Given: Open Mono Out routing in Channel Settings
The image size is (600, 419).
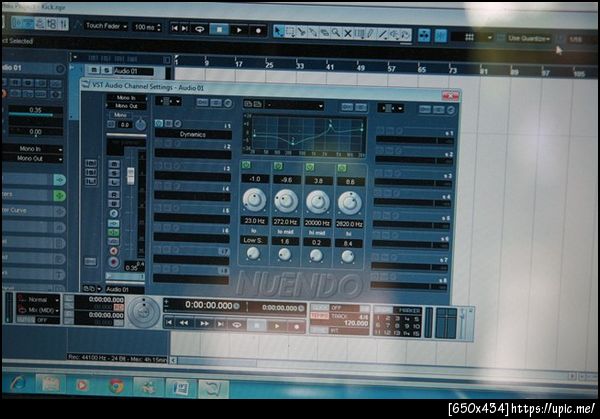Looking at the screenshot, I should tap(126, 106).
